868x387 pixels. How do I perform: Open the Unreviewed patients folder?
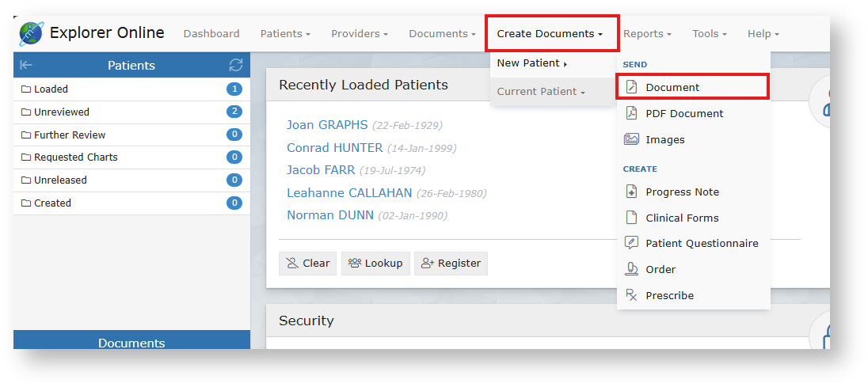[62, 112]
